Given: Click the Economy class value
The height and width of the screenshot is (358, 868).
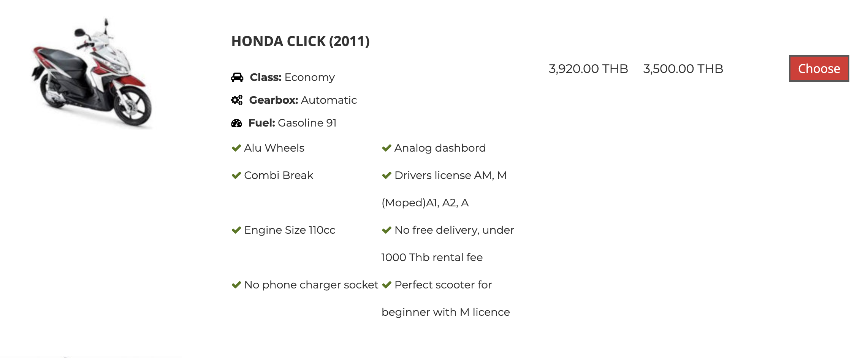Looking at the screenshot, I should click(309, 78).
